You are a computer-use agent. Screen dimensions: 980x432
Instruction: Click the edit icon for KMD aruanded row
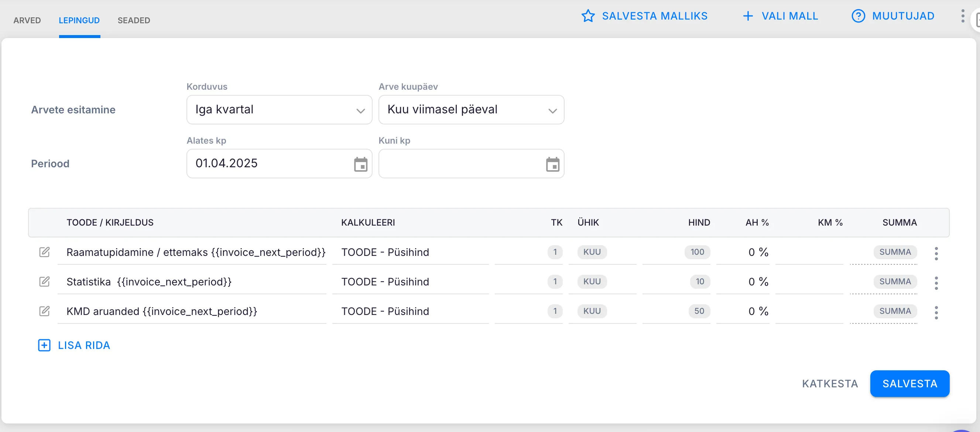tap(45, 311)
